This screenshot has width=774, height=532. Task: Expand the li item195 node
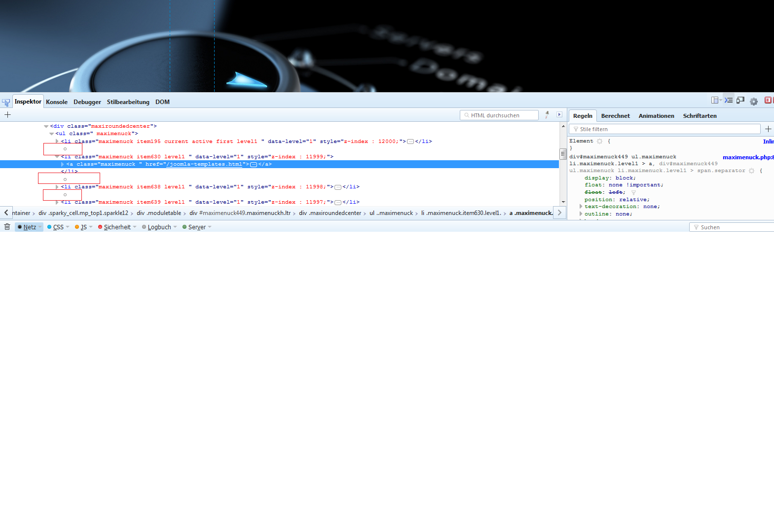tap(57, 142)
